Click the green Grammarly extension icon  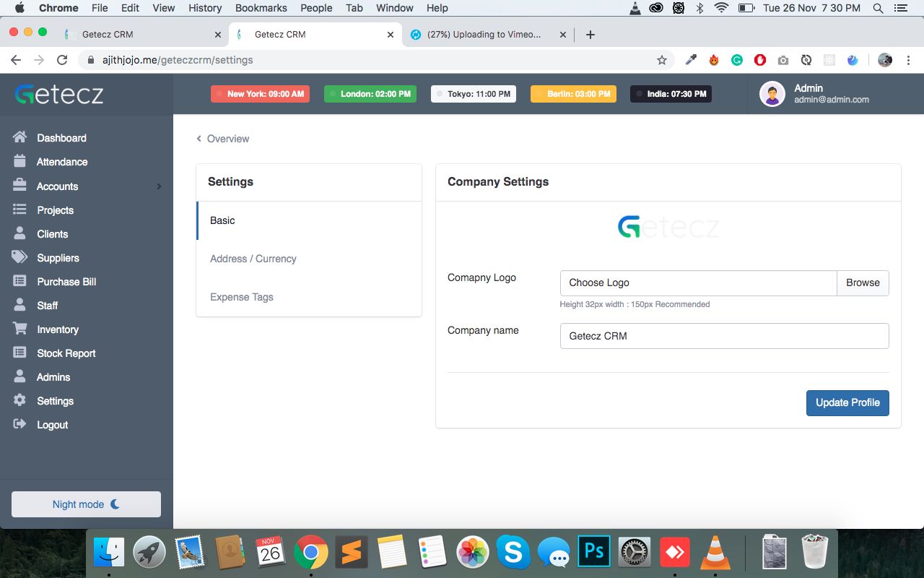click(x=737, y=60)
